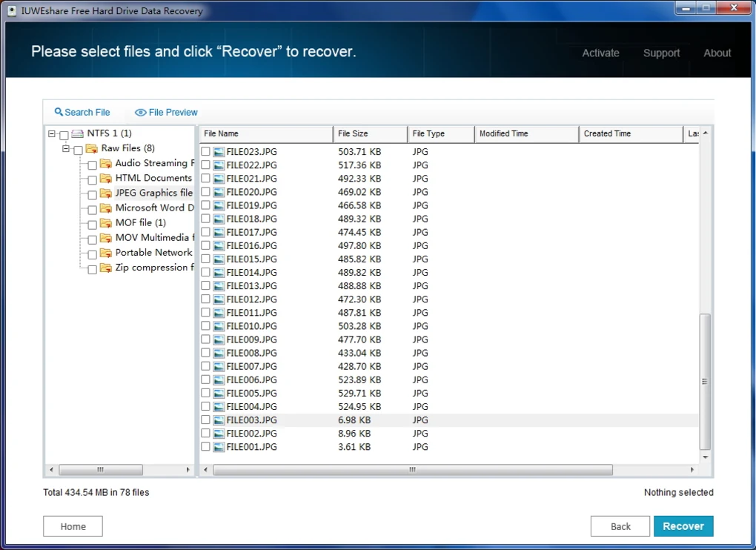This screenshot has height=550, width=756.
Task: Click the File Preview eye icon
Action: coord(140,113)
